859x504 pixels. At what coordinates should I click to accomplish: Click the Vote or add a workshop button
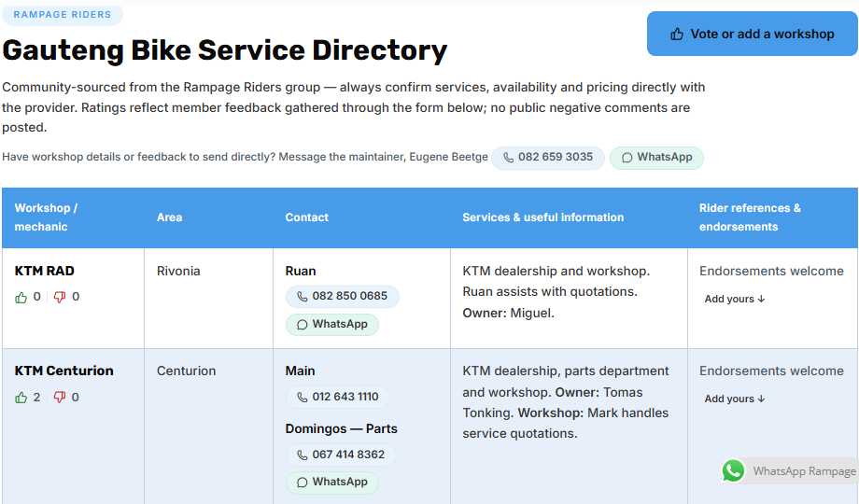pyautogui.click(x=752, y=34)
